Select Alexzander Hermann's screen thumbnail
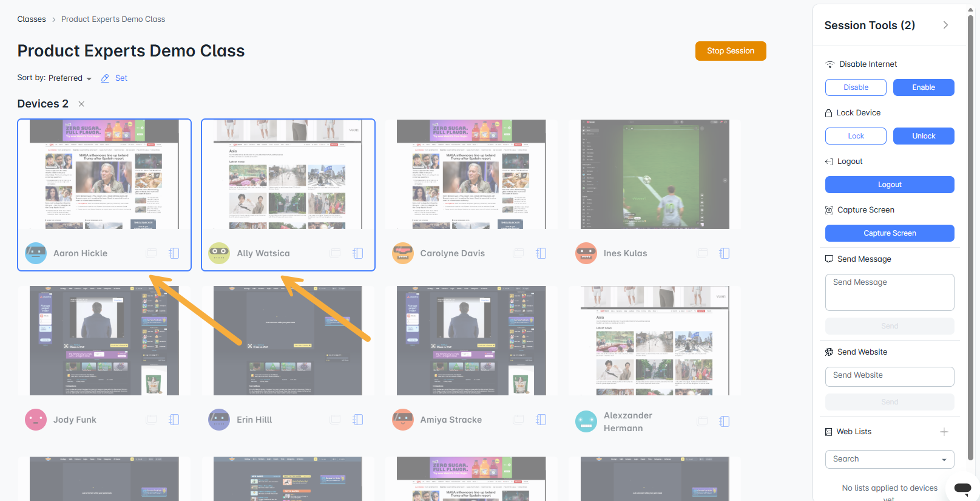 pyautogui.click(x=655, y=341)
